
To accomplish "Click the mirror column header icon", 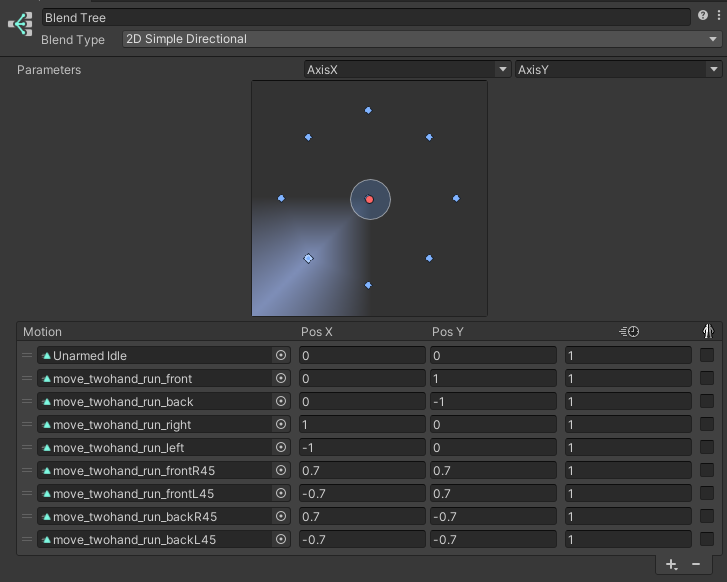I will tap(708, 331).
